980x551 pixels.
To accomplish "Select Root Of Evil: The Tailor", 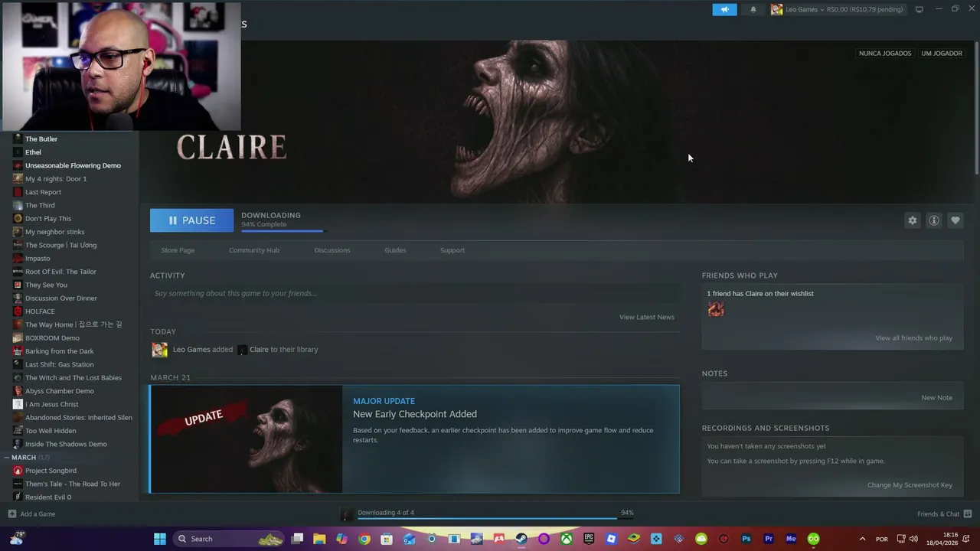I will (x=60, y=272).
